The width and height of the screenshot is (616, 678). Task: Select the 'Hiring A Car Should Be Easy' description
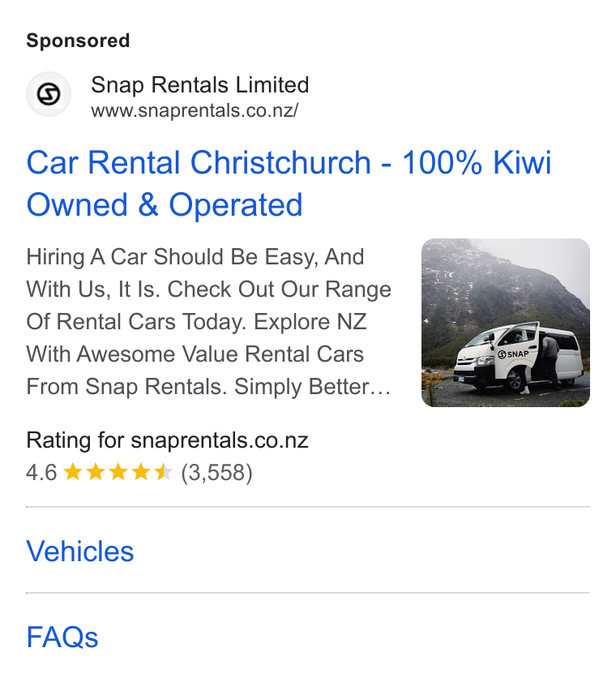(209, 322)
